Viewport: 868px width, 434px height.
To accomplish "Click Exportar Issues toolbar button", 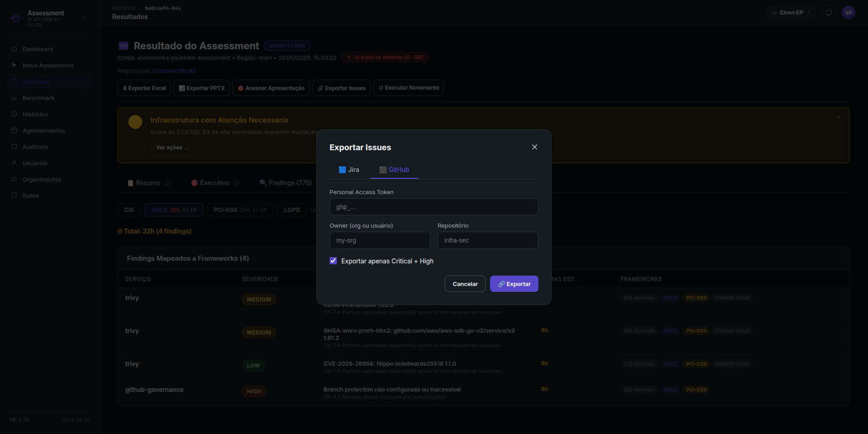I will [341, 88].
